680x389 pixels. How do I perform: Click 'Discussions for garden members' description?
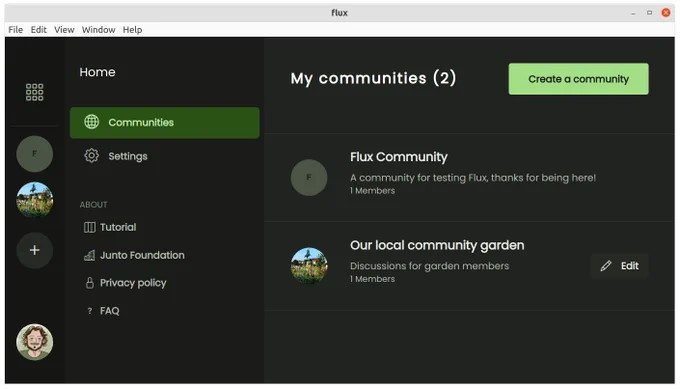(x=429, y=266)
